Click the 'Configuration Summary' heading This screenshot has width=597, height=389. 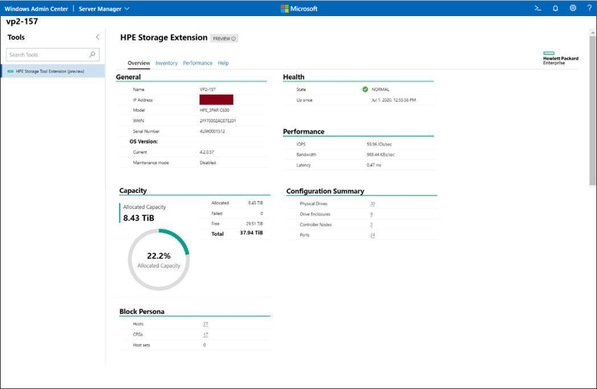click(x=325, y=191)
